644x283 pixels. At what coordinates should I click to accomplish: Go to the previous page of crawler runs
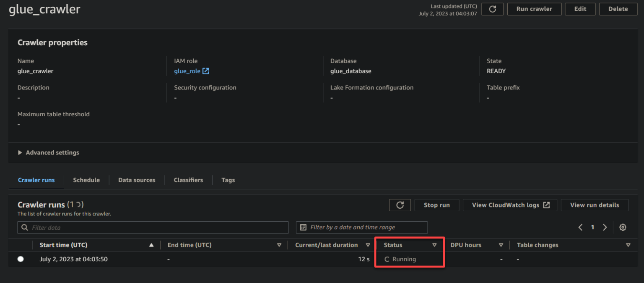pyautogui.click(x=580, y=227)
